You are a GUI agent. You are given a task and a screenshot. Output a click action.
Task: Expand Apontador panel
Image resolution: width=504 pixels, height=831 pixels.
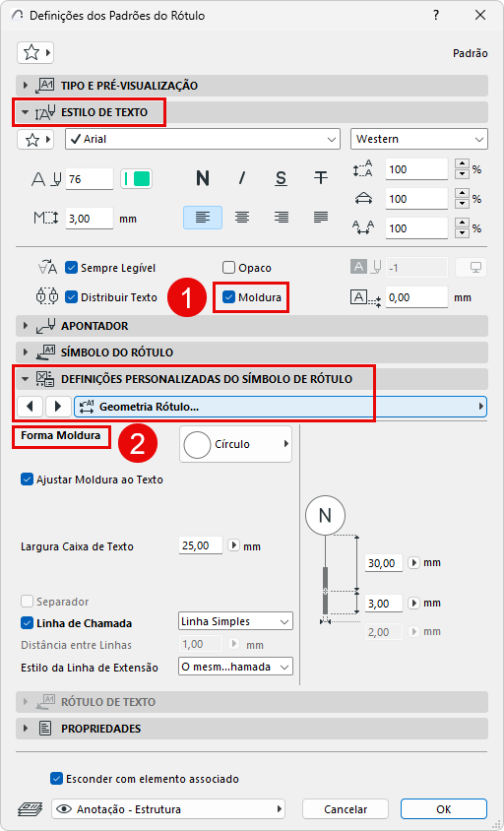tap(252, 326)
